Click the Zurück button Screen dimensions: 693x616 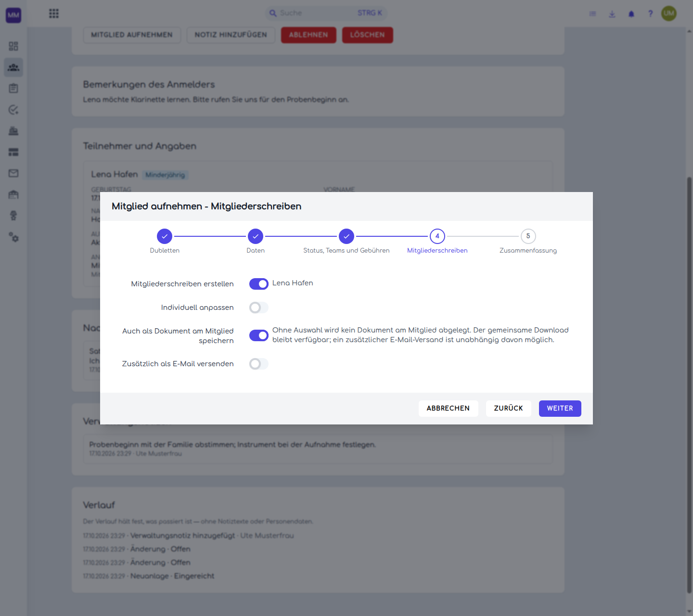coord(509,409)
